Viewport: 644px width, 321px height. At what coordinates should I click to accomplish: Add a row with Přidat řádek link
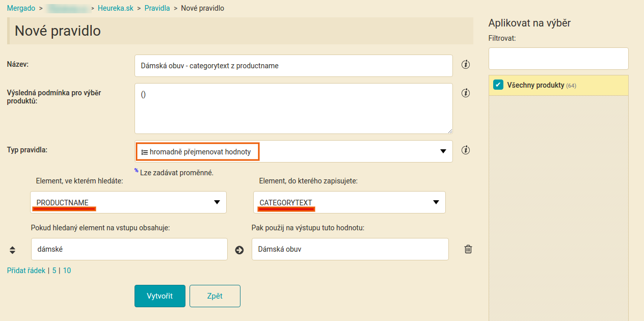point(26,271)
